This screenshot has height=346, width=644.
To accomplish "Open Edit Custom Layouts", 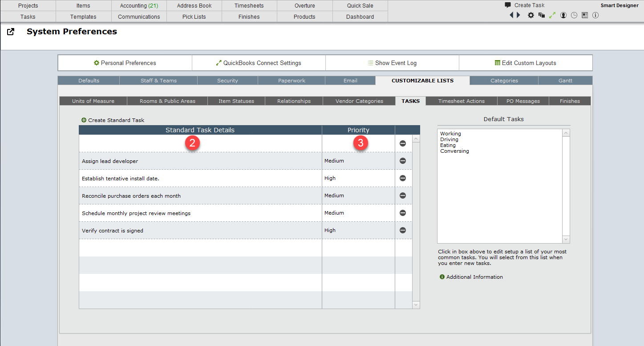I will (526, 63).
